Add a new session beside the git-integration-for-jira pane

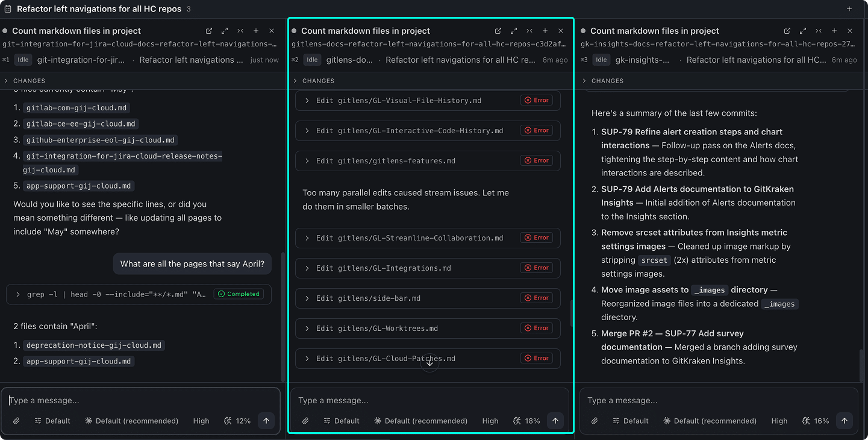[x=256, y=31]
